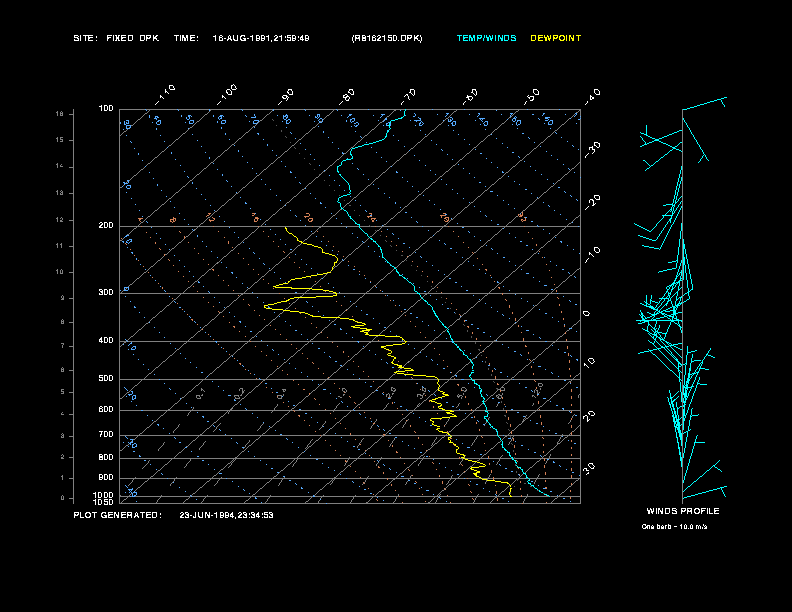The image size is (792, 612).
Task: Click the file name '(R8162150.OPK)'
Action: point(387,38)
